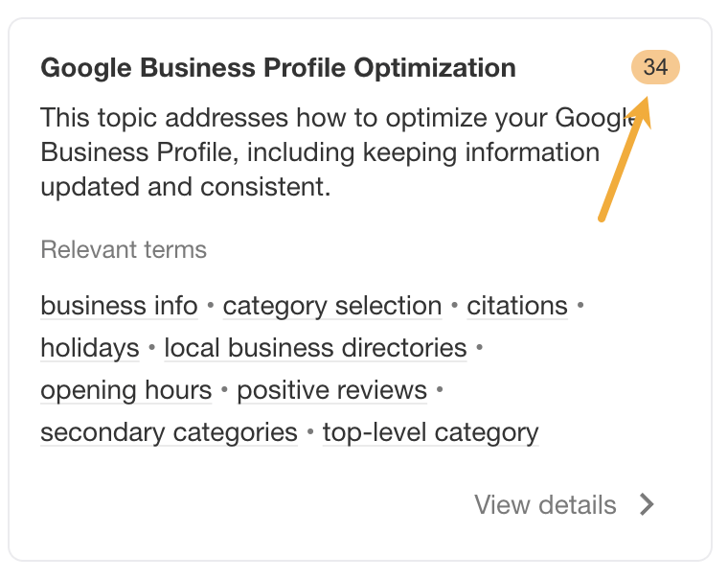Click the chevron arrow beside View details

point(648,504)
